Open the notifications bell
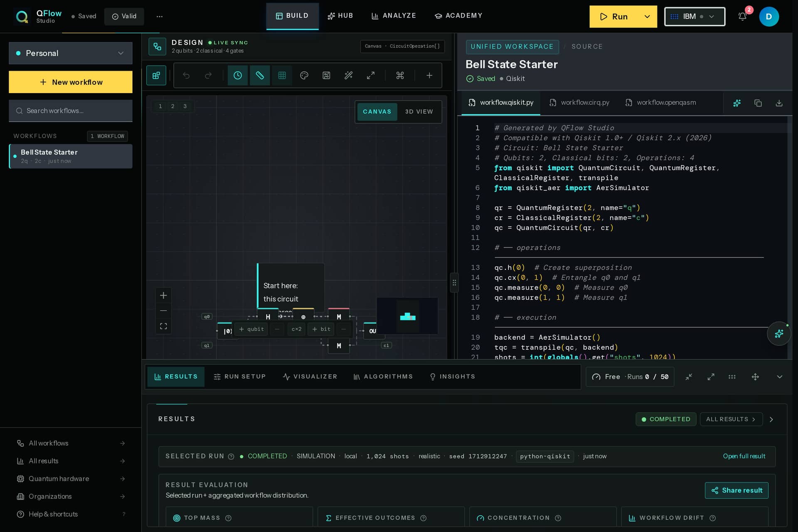798x532 pixels. coord(742,17)
